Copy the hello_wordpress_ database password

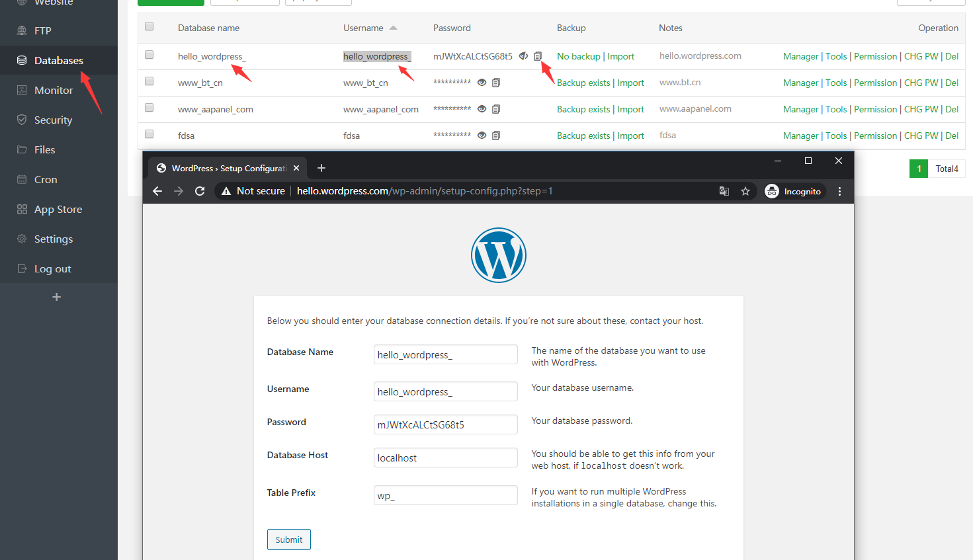536,56
